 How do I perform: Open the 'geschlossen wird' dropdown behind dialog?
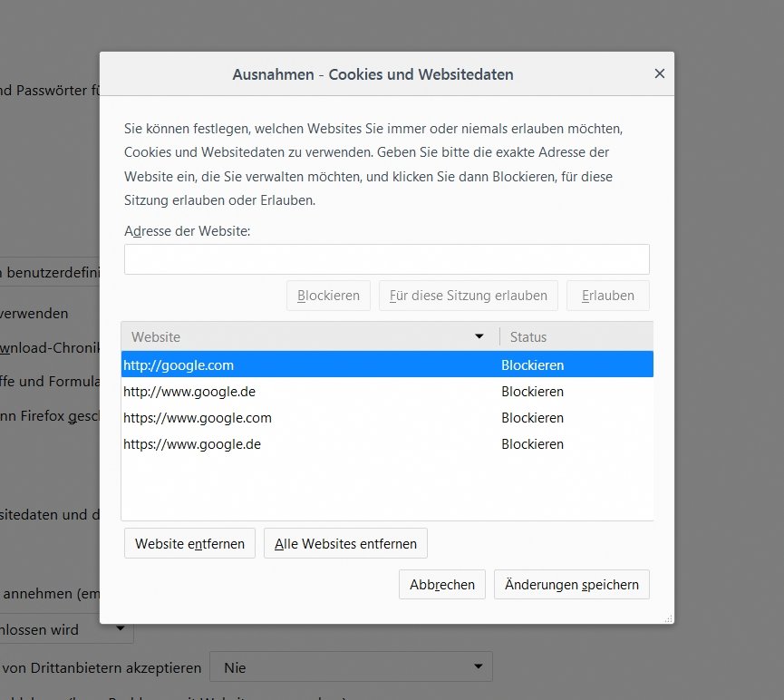pyautogui.click(x=67, y=629)
